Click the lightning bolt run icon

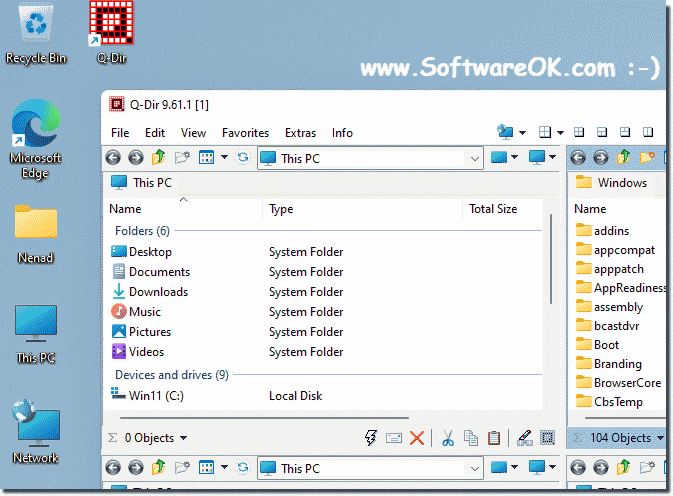(x=371, y=438)
